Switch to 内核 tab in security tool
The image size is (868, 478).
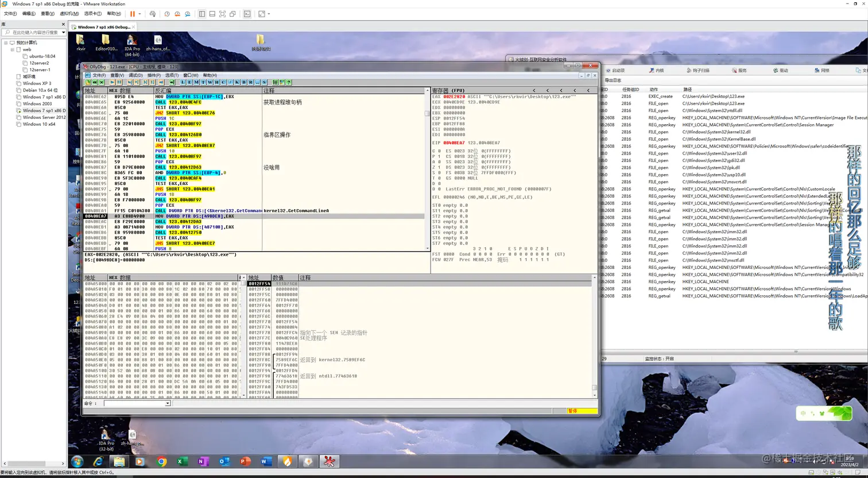point(657,70)
